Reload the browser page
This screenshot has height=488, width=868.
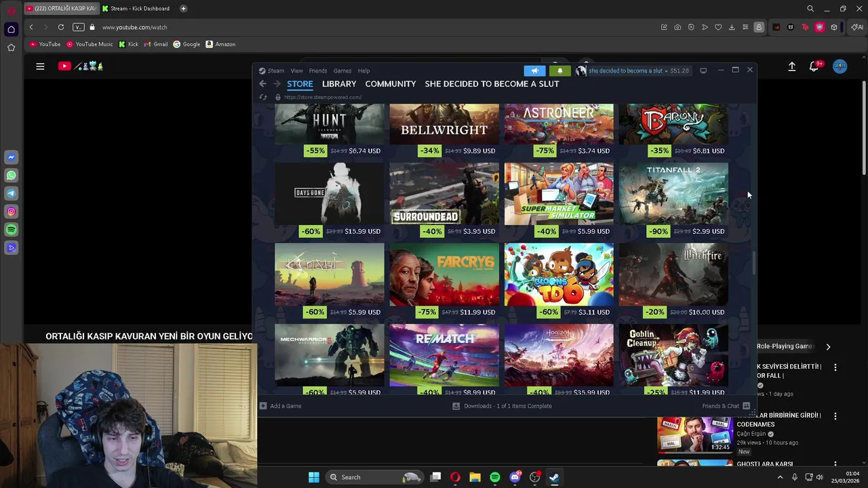61,27
